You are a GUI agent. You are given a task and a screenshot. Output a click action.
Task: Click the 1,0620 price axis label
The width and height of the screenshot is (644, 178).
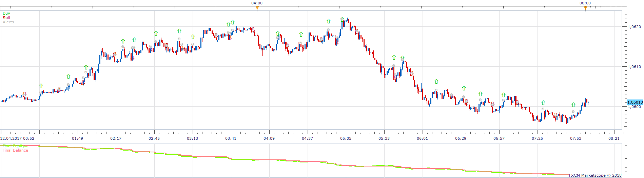pos(634,27)
